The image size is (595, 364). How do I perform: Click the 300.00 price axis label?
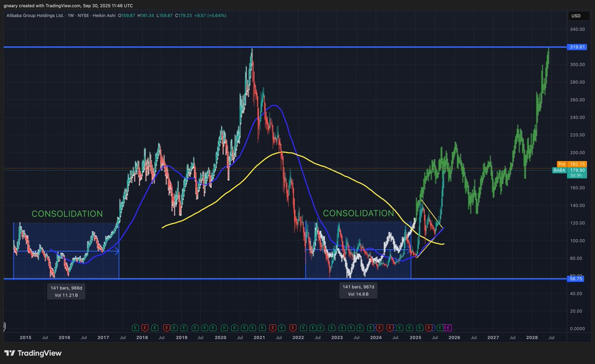[578, 64]
